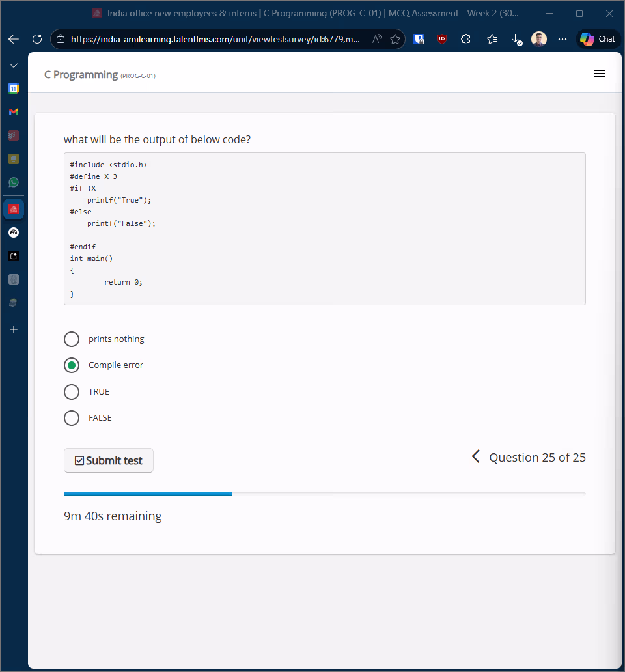Image resolution: width=625 pixels, height=672 pixels.
Task: Expand the vertical tabs chevron
Action: tap(14, 66)
